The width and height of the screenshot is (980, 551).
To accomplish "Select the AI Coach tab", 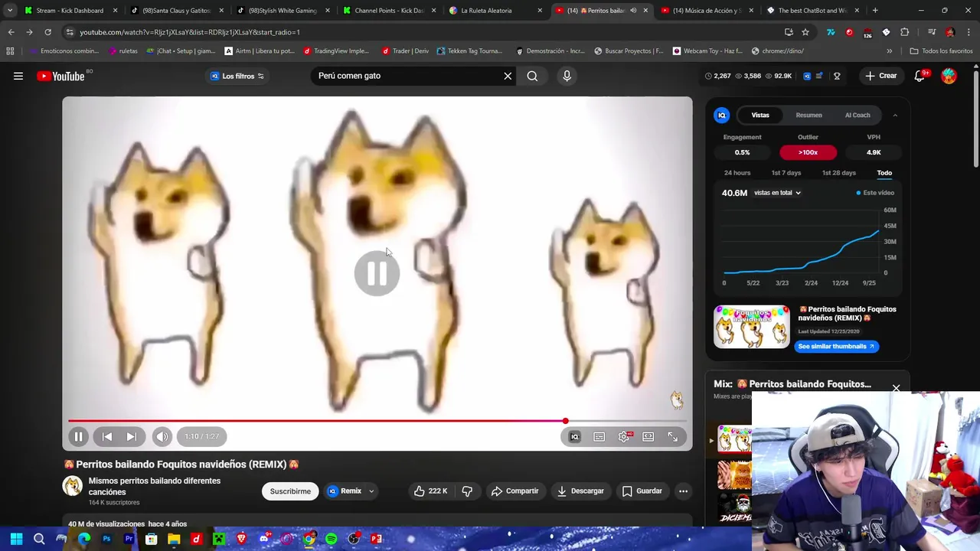I will (x=857, y=115).
